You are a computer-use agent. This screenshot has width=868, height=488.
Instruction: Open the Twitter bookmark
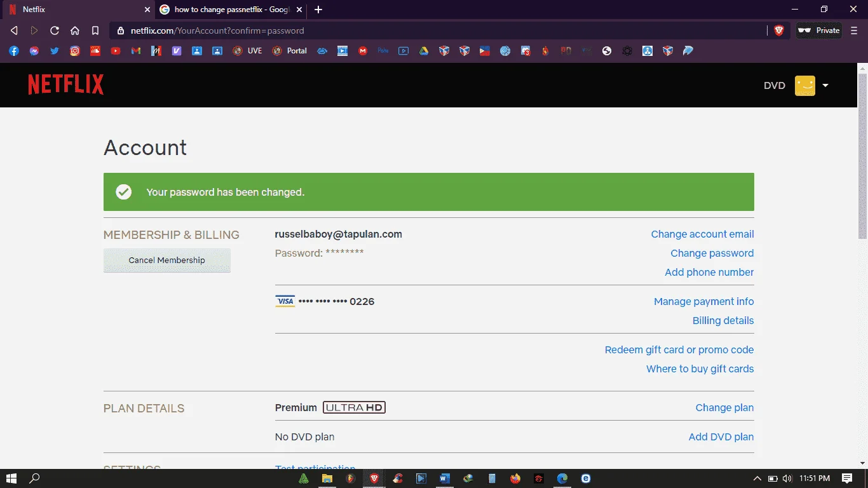55,51
